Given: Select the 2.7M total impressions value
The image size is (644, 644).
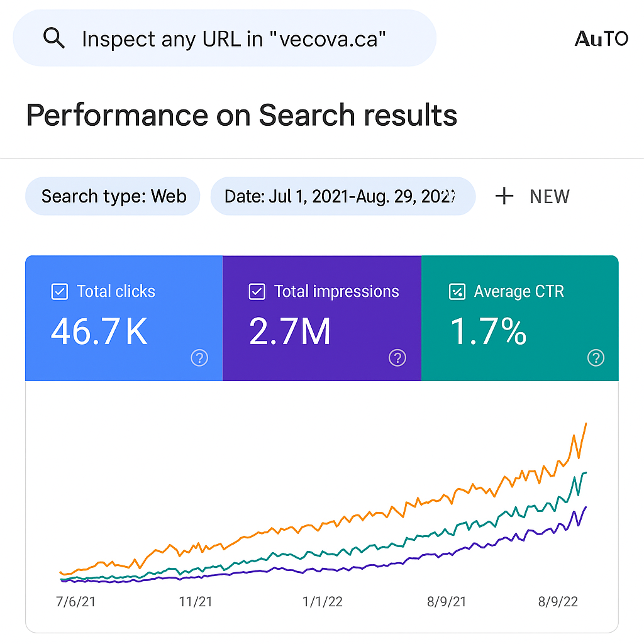Looking at the screenshot, I should pyautogui.click(x=290, y=331).
